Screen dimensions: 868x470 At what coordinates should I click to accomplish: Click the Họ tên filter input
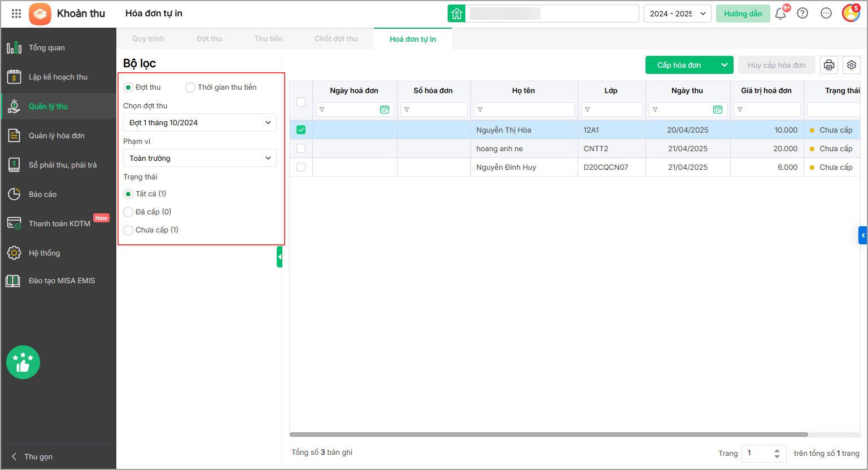(524, 109)
